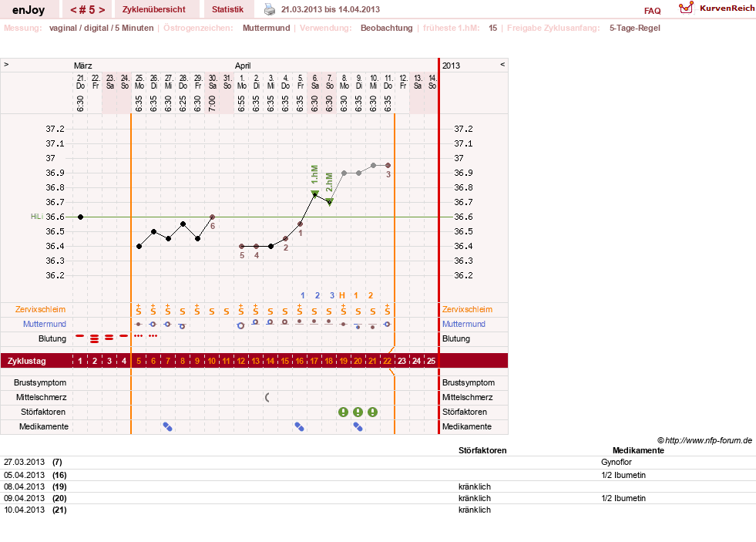Click the chart's top-right '<' arrow
The image size is (756, 542).
502,64
